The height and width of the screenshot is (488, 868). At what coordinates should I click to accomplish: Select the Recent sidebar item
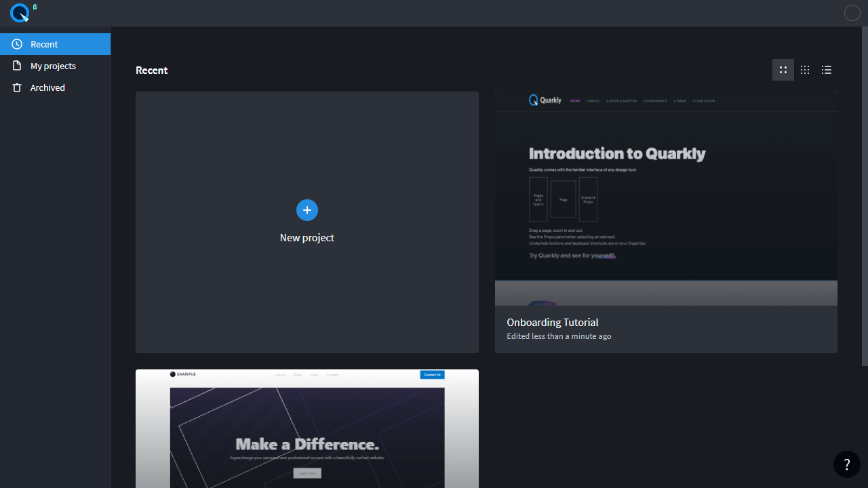(x=44, y=44)
